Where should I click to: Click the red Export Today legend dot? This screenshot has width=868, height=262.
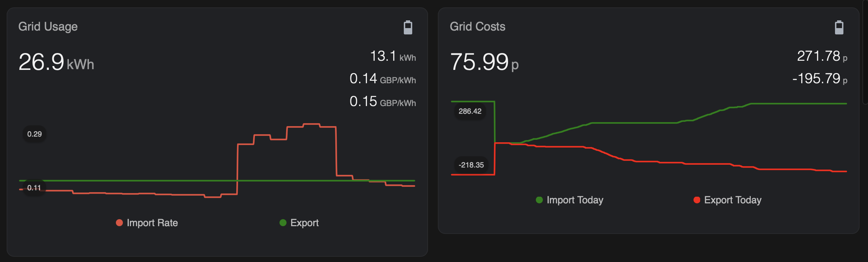[697, 200]
